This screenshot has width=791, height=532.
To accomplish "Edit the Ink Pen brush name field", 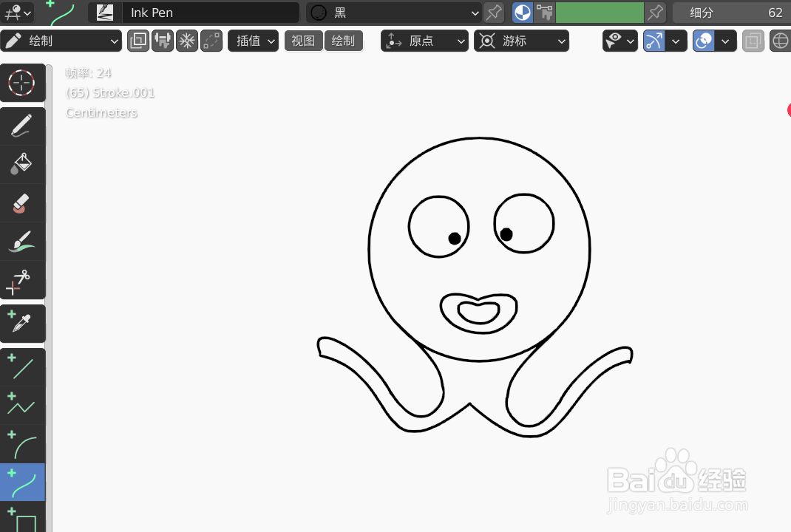I will coord(211,13).
